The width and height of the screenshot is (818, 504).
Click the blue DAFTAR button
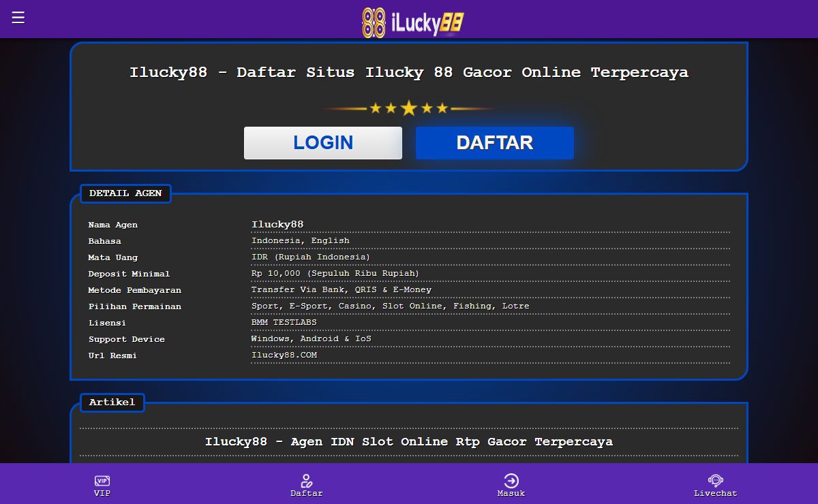tap(495, 143)
